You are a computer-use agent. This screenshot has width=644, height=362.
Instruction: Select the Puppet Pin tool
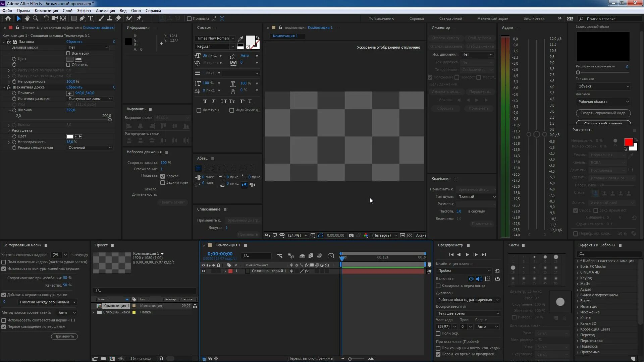click(139, 18)
